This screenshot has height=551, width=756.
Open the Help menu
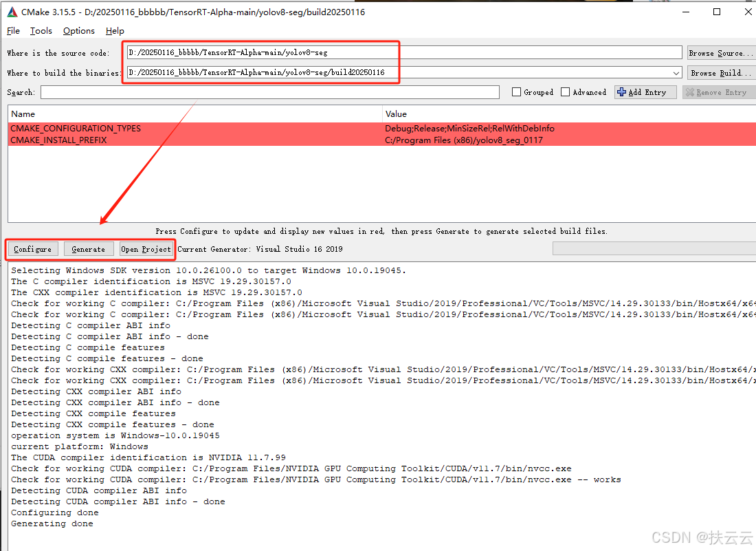pos(115,31)
